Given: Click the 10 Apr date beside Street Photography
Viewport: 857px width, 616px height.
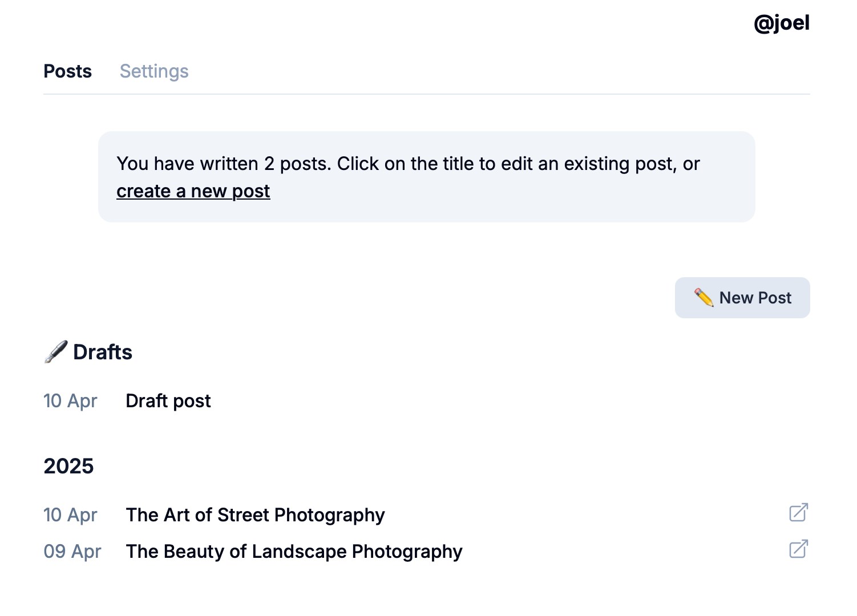Looking at the screenshot, I should pos(70,515).
